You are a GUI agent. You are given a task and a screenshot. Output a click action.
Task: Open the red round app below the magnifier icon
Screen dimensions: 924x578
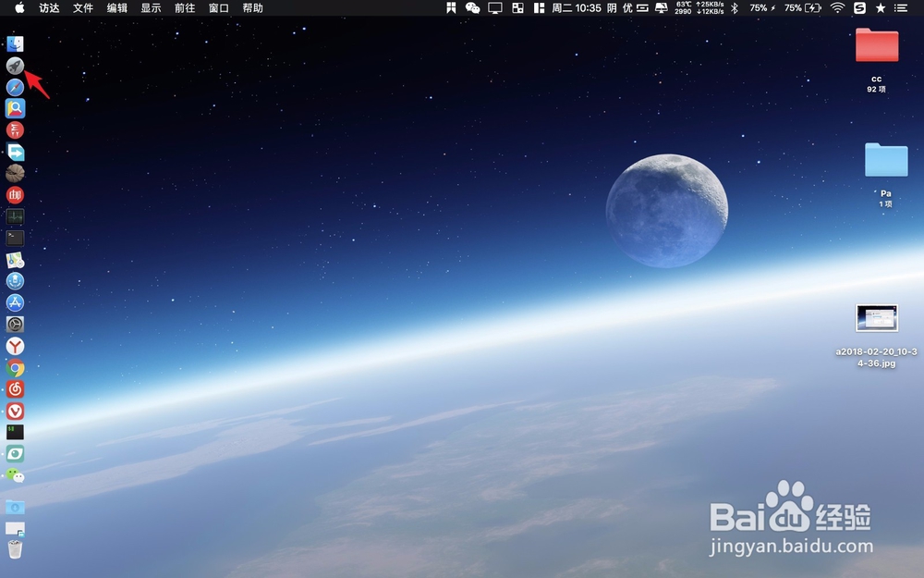click(15, 130)
